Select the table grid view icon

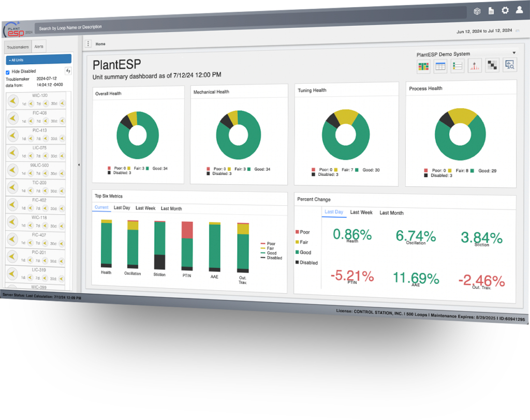[440, 66]
